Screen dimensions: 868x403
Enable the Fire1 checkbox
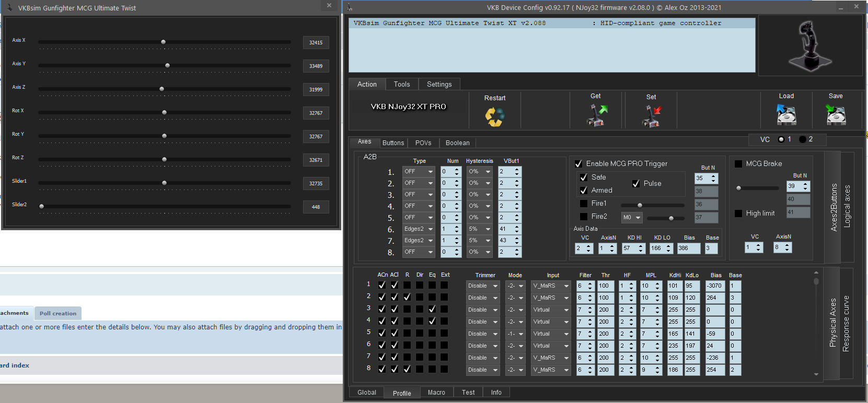[584, 204]
